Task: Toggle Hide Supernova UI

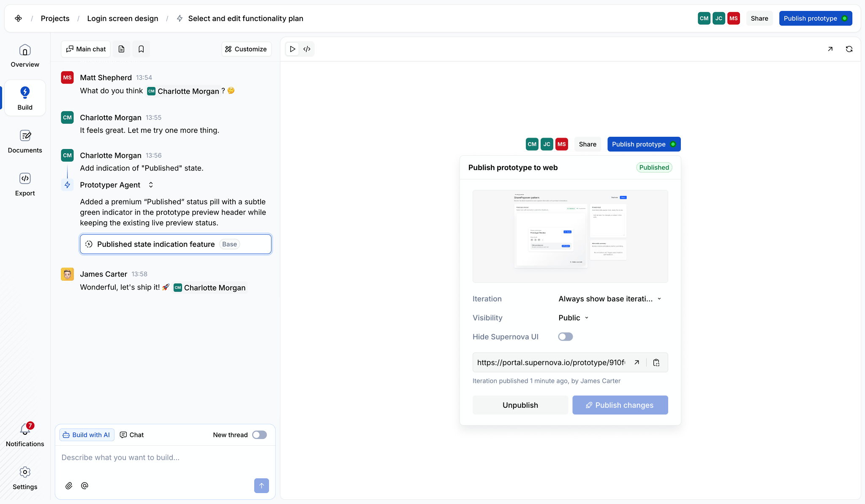Action: pos(565,336)
